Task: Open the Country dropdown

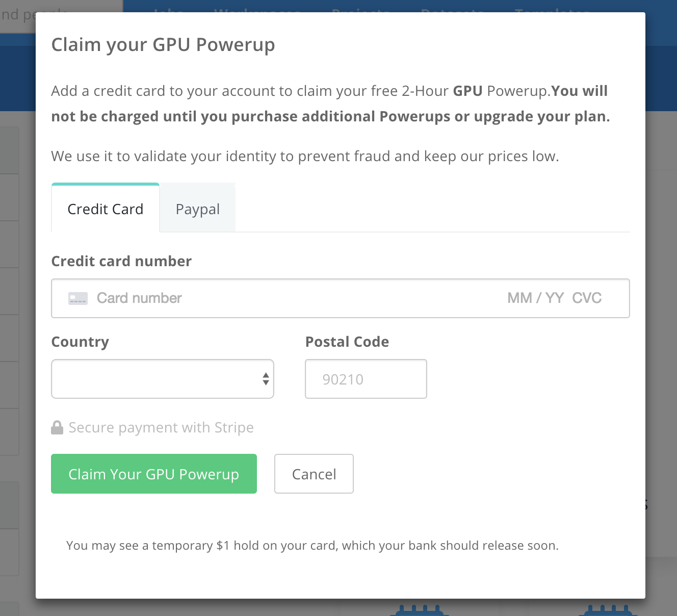Action: click(x=162, y=379)
